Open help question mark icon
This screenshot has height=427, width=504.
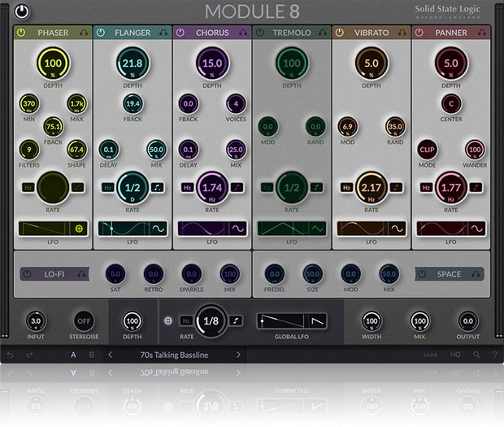495,355
